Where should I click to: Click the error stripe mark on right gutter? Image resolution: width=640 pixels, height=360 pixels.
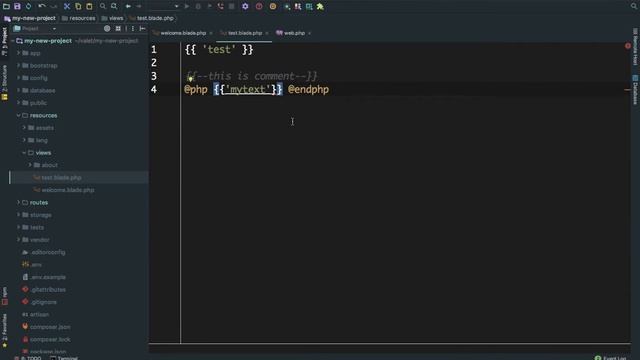tap(627, 90)
